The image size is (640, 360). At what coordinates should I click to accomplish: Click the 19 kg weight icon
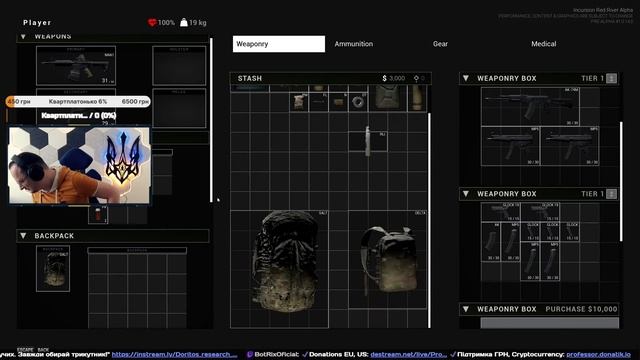point(184,22)
